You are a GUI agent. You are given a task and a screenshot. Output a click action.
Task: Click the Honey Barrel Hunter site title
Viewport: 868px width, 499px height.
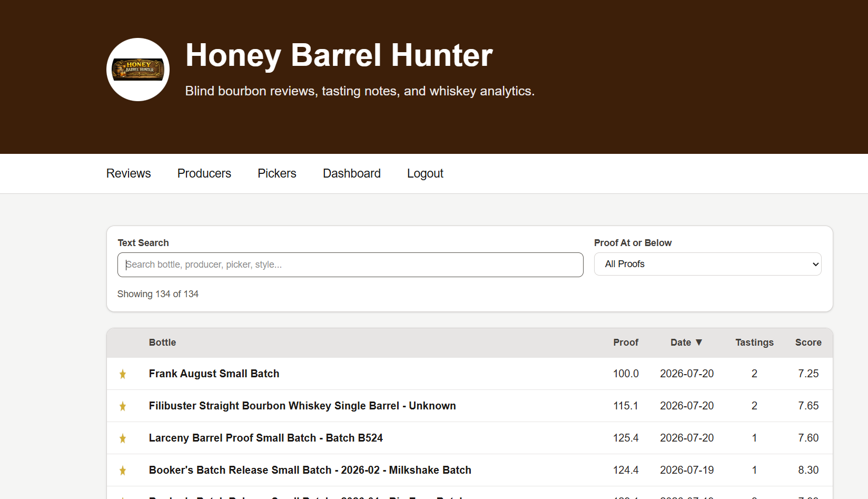click(x=339, y=55)
